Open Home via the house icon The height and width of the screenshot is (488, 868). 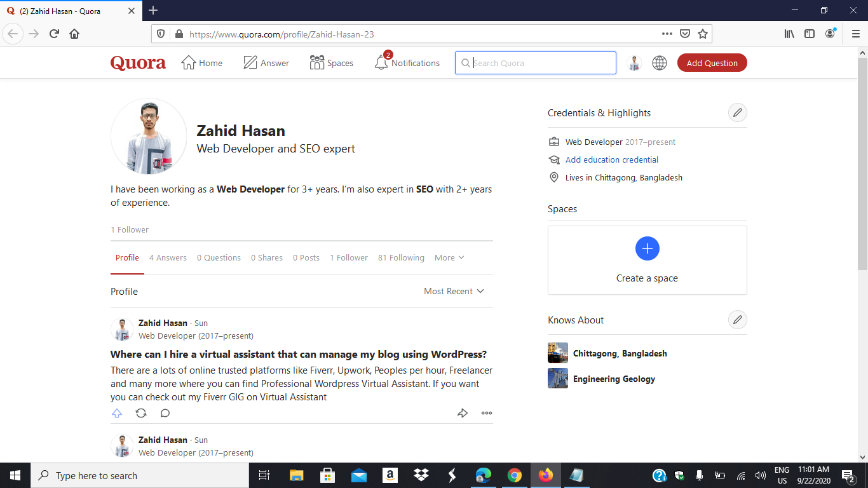188,62
